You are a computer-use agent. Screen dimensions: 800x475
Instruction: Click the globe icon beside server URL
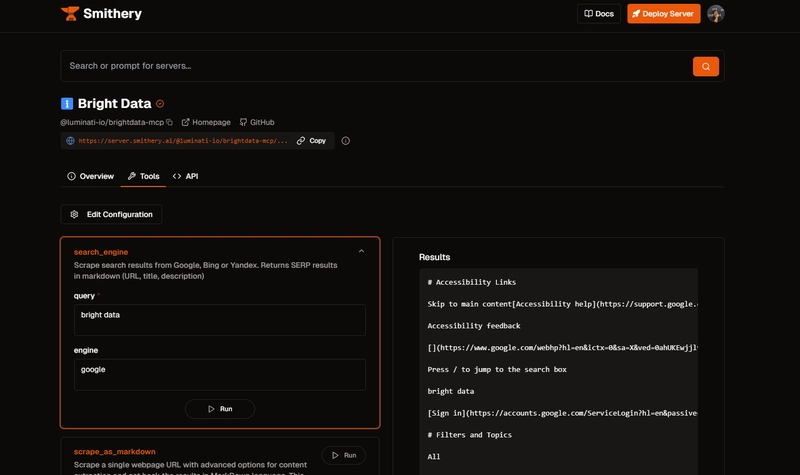[70, 141]
